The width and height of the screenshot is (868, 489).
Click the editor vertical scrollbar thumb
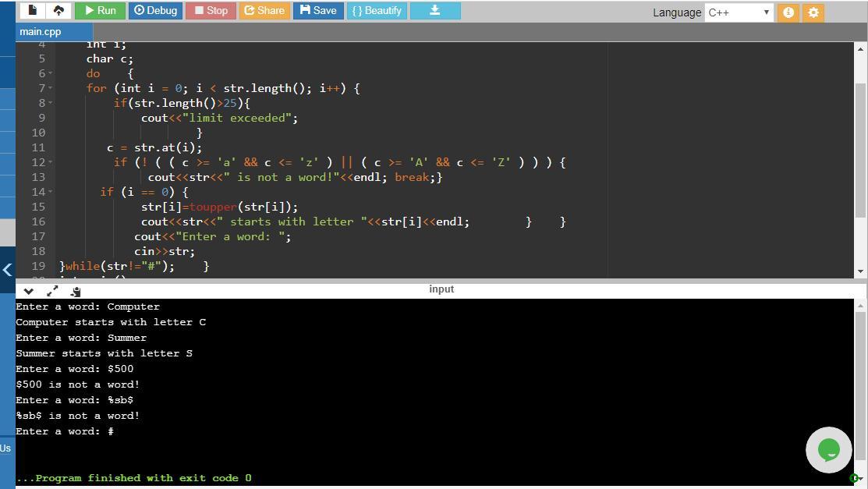pos(859,150)
